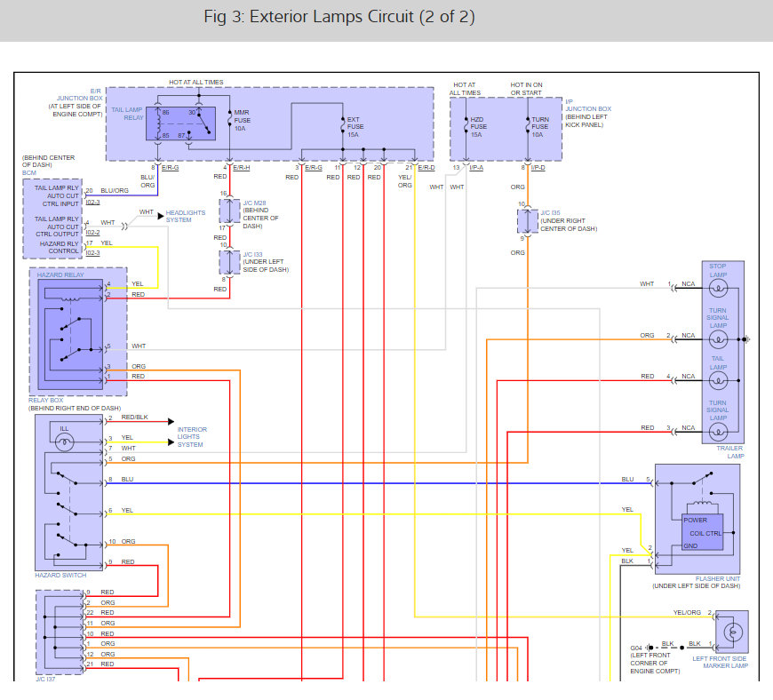Click the J/C M28 connector box
Screen dimensions: 773x700
(230, 211)
